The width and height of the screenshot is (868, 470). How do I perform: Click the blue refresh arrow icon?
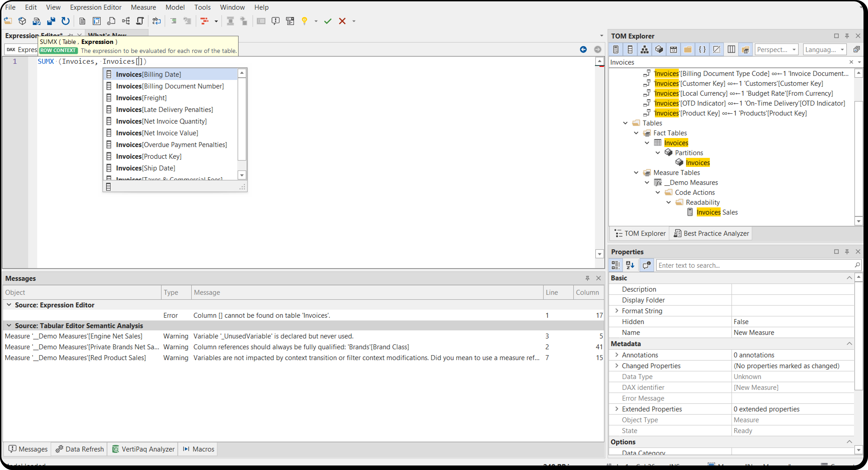(x=65, y=21)
